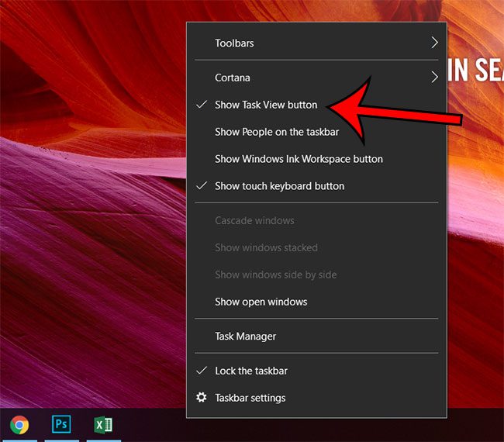The image size is (504, 442).
Task: Choose Show open windows
Action: click(x=316, y=302)
